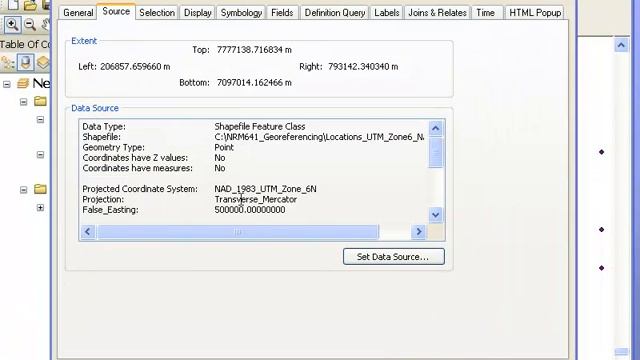
Task: Click the Top extent value 7777138.716834 m
Action: click(x=254, y=50)
